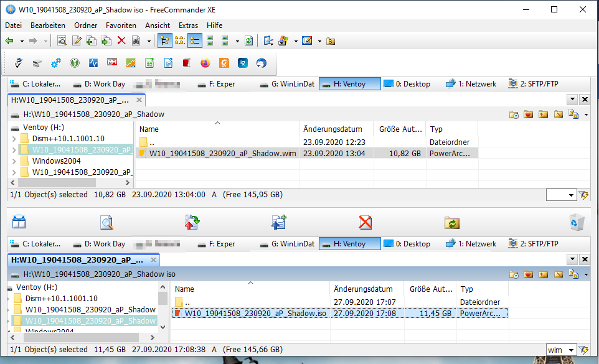Image resolution: width=599 pixels, height=364 pixels.
Task: Click copy-to-other-panel icon in middle toolbar
Action: [279, 222]
